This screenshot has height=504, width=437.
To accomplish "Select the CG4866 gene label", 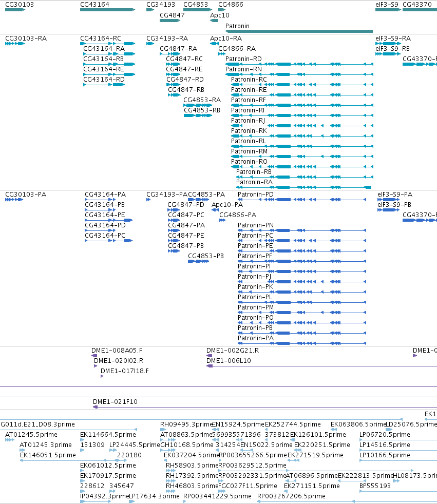I will (x=231, y=5).
